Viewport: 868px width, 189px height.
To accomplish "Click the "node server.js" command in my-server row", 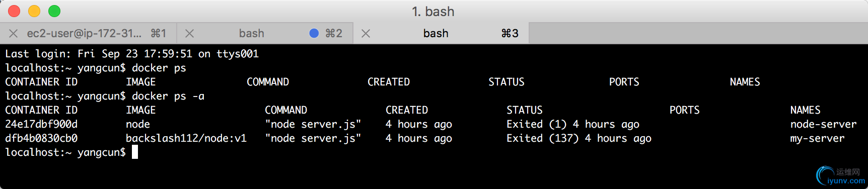I will (313, 138).
